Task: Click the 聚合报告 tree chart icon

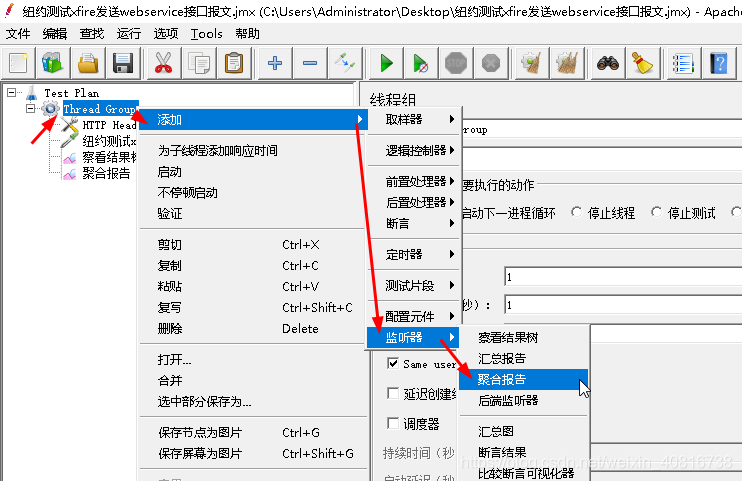Action: (70, 174)
